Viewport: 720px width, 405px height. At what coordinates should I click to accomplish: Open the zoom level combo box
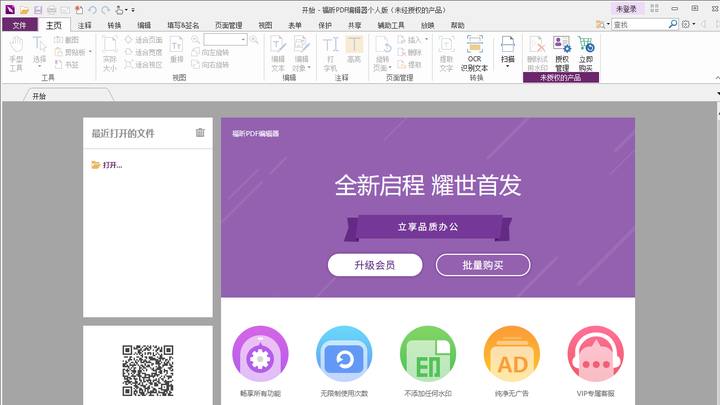(225, 40)
